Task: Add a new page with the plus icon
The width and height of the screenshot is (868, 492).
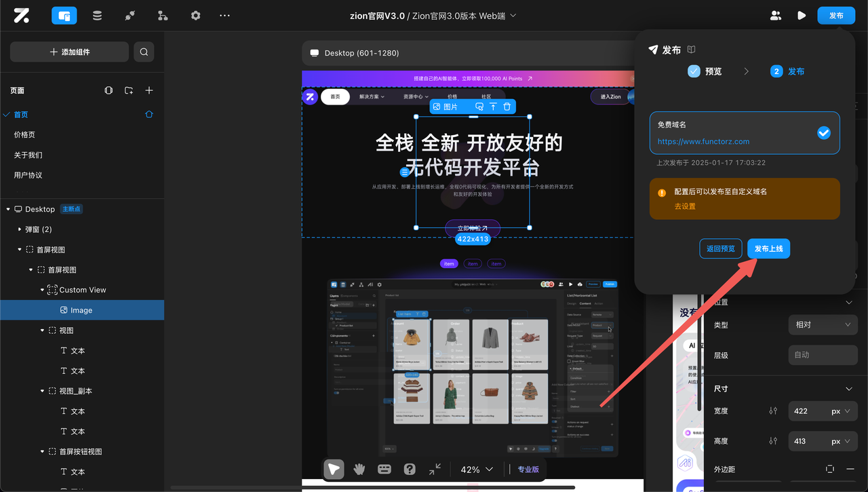Action: [x=149, y=90]
